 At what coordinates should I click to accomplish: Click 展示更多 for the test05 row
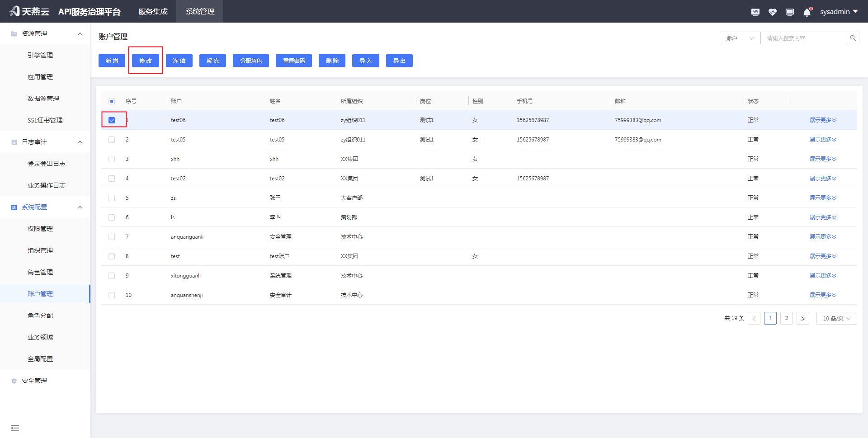click(822, 140)
